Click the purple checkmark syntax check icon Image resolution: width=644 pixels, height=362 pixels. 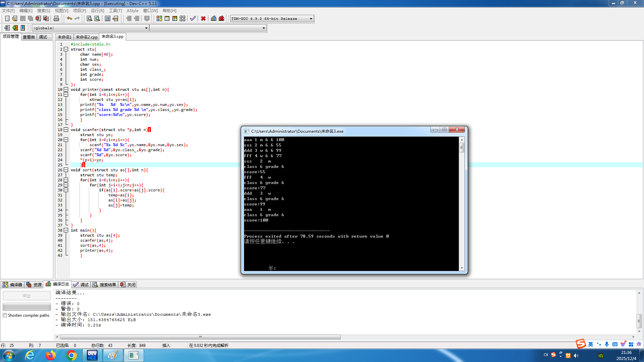coord(193,18)
